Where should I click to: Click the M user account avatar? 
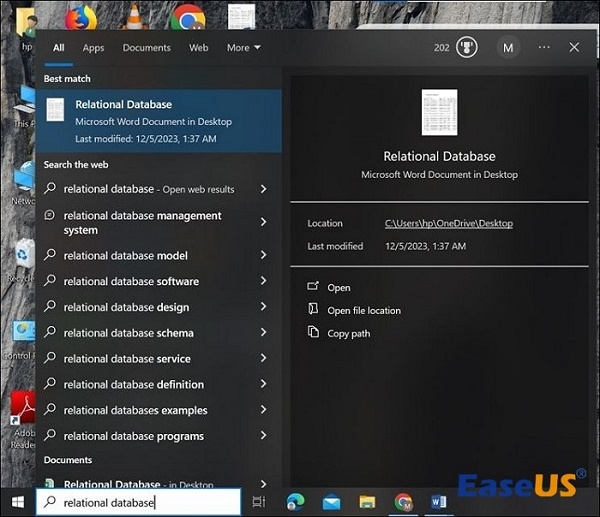point(508,47)
